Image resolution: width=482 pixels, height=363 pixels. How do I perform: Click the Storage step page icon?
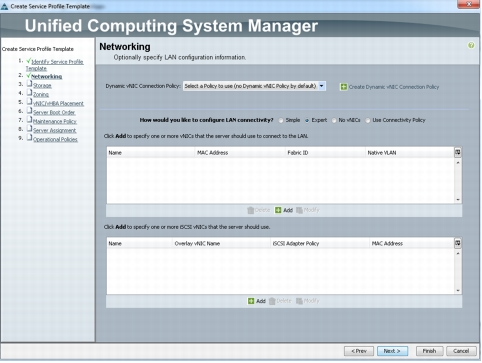[29, 84]
